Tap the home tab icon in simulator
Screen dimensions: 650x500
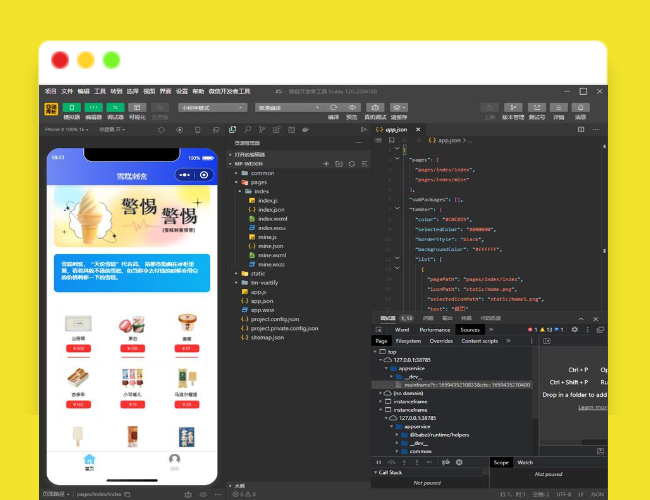pyautogui.click(x=89, y=460)
